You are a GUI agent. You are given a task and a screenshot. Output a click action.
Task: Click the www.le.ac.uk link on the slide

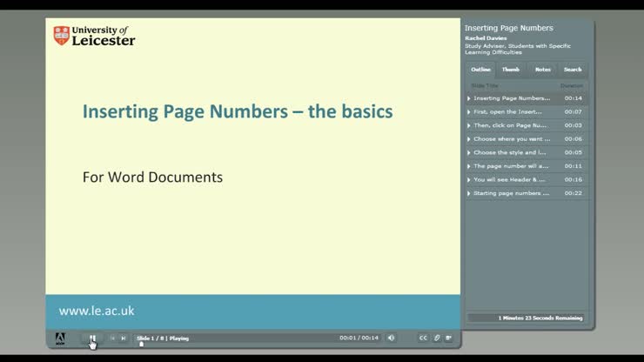click(x=97, y=311)
